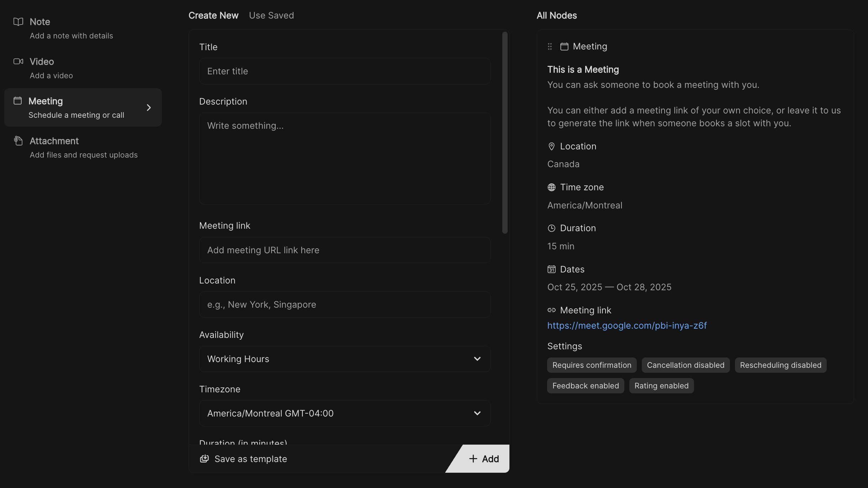The width and height of the screenshot is (868, 488).
Task: Click the Note book icon in sidebar
Action: [18, 22]
